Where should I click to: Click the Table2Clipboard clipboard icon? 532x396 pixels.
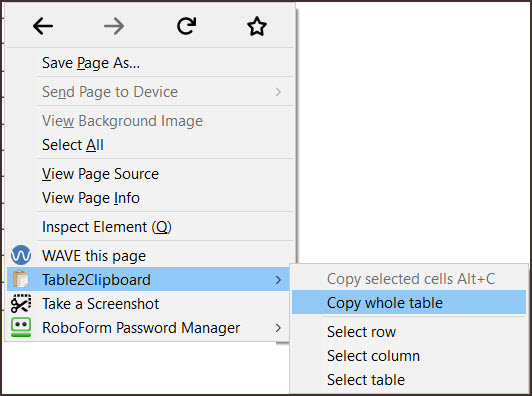21,279
